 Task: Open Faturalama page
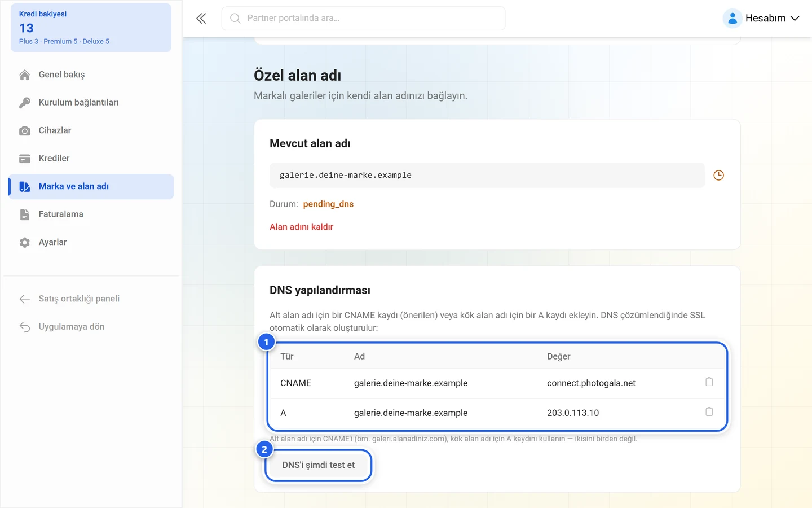pos(91,214)
